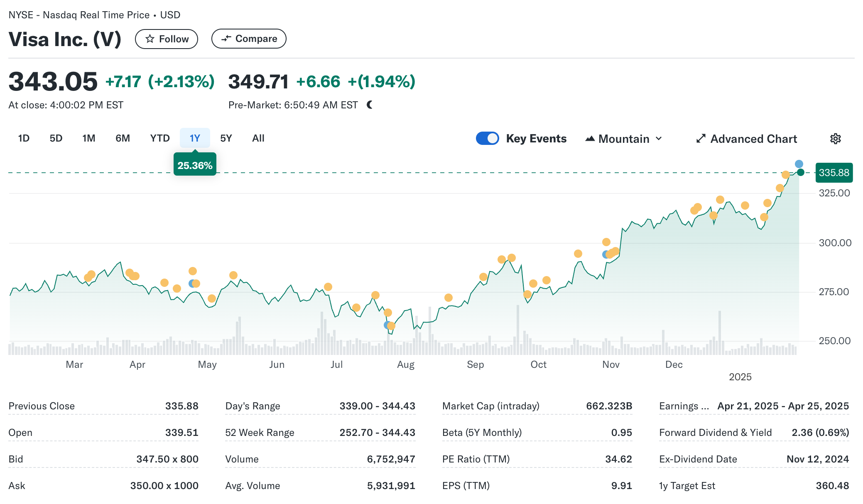Open the Advanced Chart link
The image size is (863, 504).
(x=753, y=139)
